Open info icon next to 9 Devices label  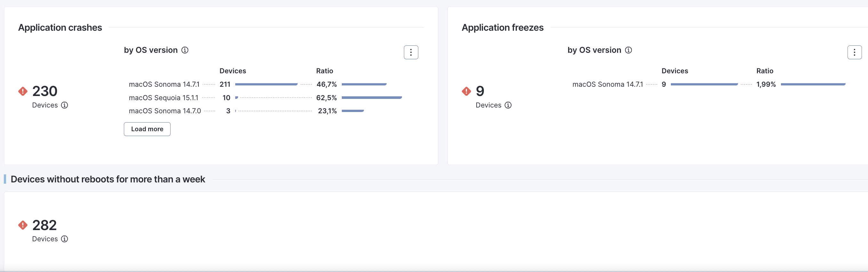pos(508,105)
